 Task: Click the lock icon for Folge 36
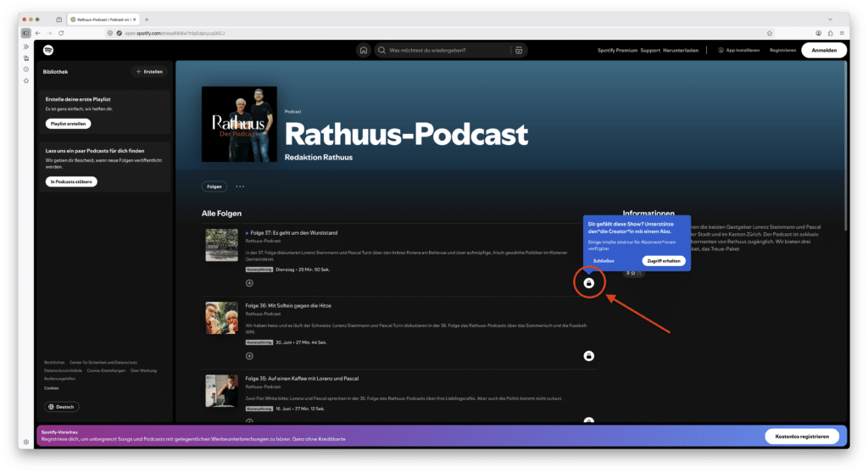coord(588,356)
